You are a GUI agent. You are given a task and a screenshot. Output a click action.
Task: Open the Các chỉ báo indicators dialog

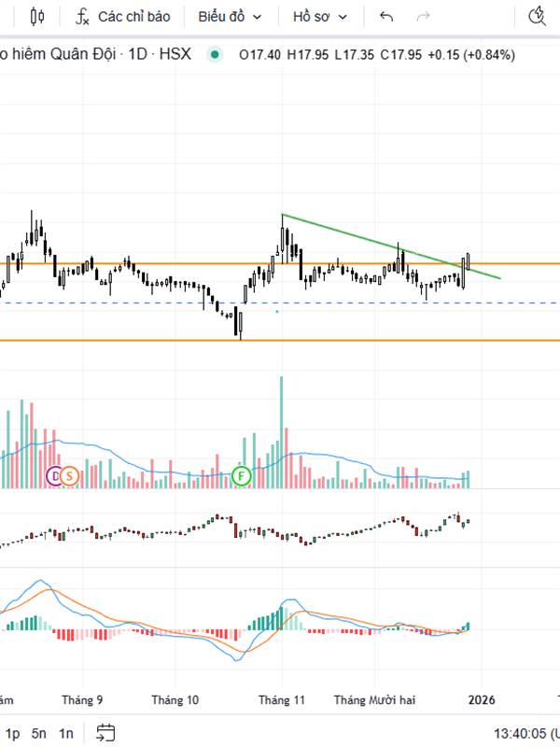pos(123,17)
